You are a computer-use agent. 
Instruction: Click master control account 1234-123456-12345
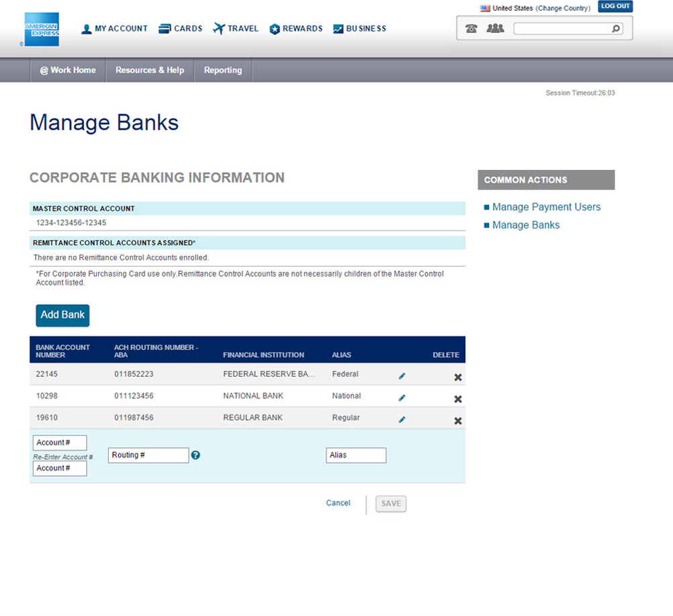click(x=71, y=223)
